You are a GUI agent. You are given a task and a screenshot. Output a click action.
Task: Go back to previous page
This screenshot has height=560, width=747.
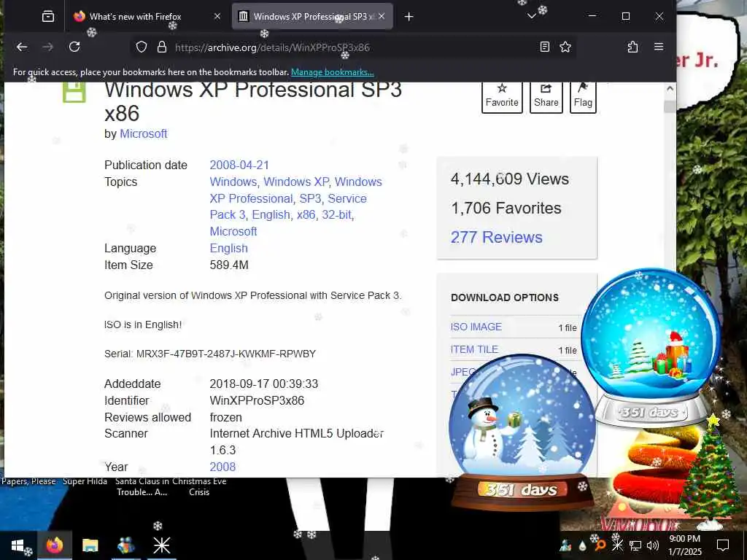[22, 47]
